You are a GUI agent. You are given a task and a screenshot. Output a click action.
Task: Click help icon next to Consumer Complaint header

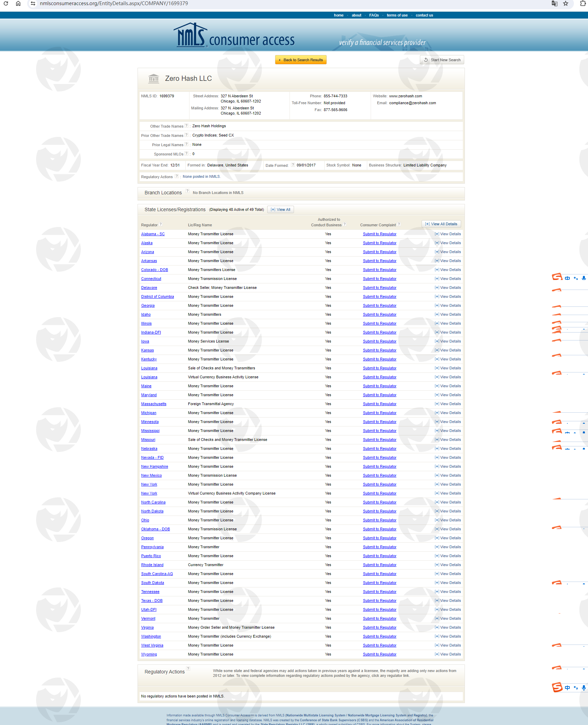399,225
